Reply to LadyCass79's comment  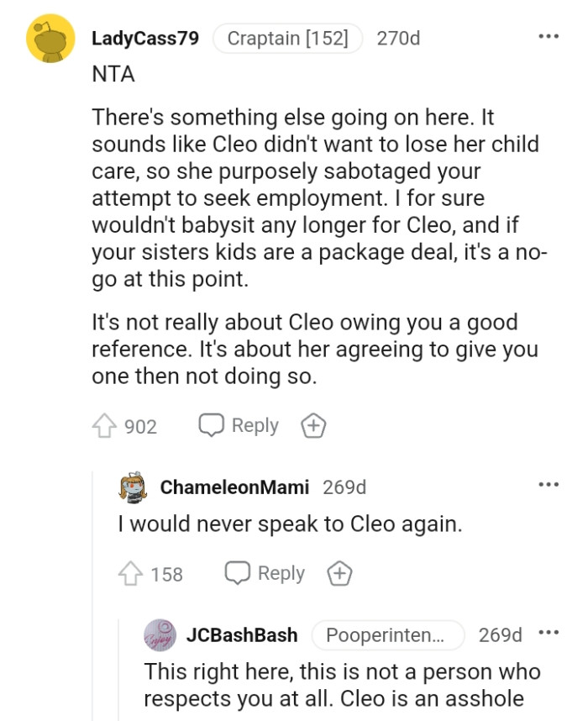(239, 425)
